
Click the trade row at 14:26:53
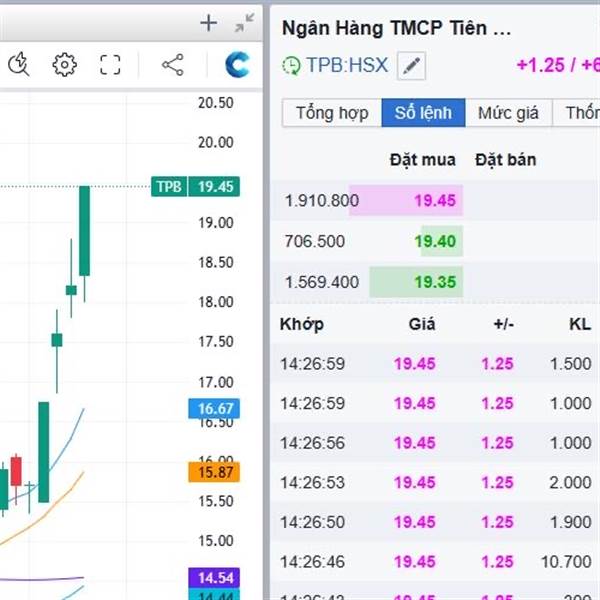pos(435,483)
